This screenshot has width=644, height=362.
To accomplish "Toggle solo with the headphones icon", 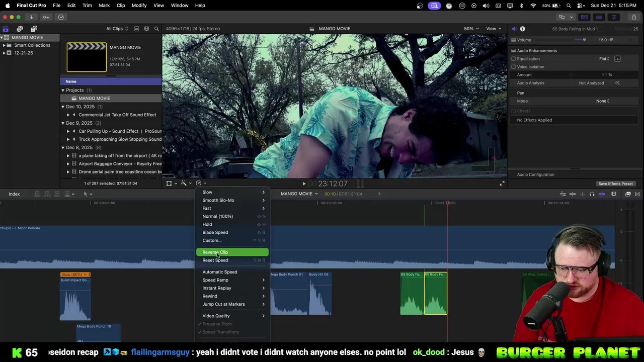I will coord(592,194).
